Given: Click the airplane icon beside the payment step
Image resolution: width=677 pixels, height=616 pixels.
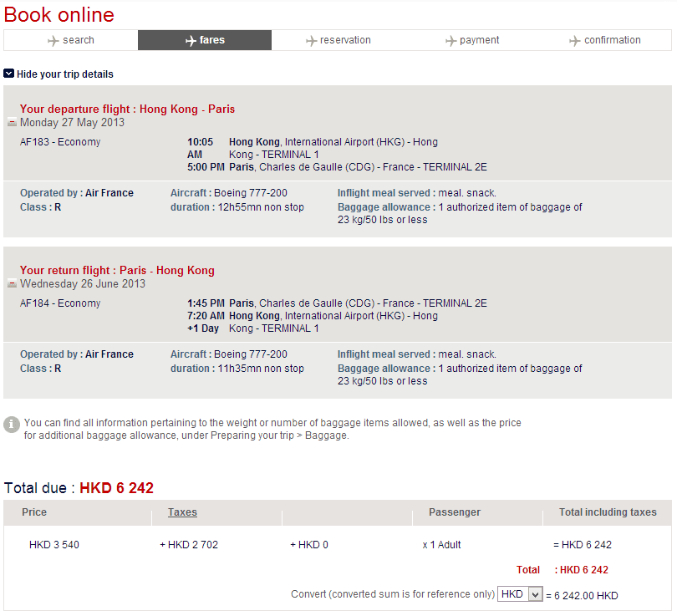Looking at the screenshot, I should (x=451, y=40).
